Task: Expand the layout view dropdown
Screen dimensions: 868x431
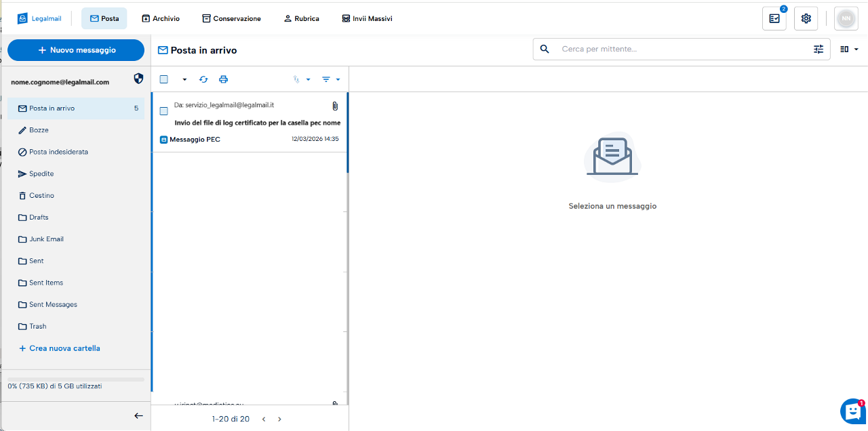Action: (x=849, y=49)
